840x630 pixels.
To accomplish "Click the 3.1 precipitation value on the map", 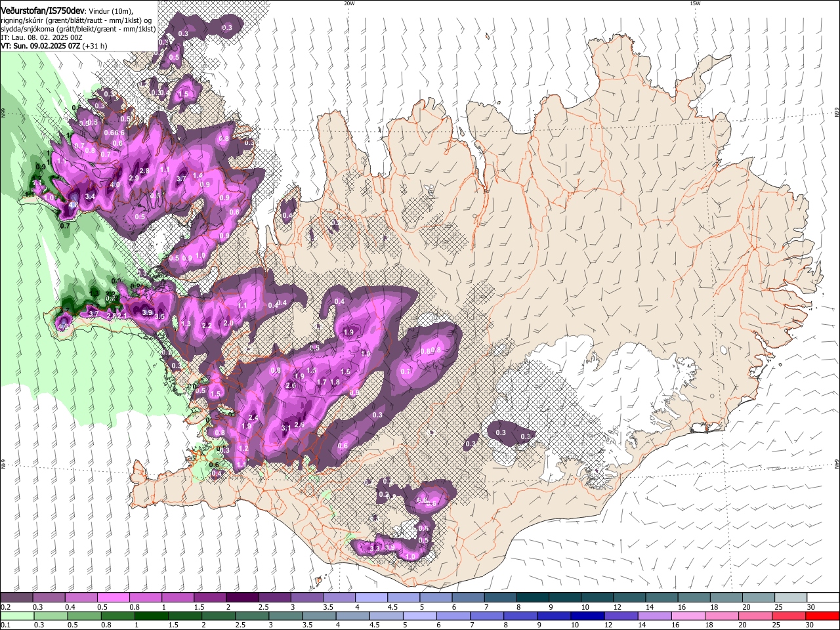I will pos(286,428).
